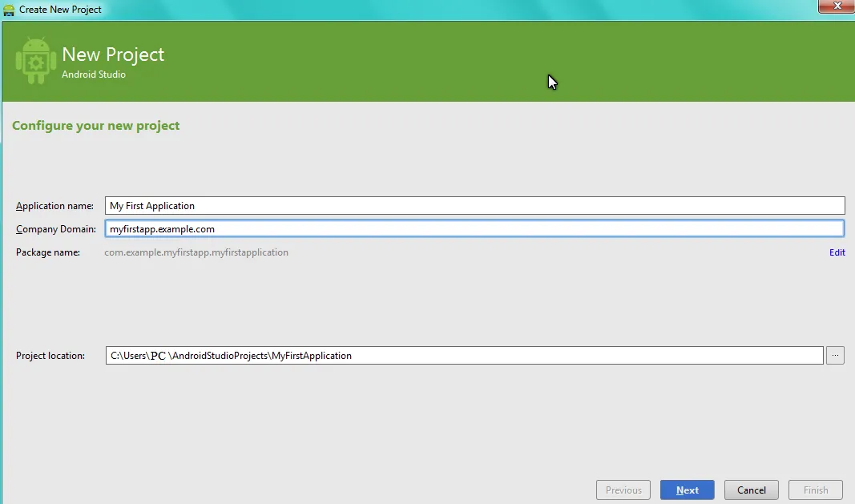The width and height of the screenshot is (855, 504).
Task: Click the Application name text field
Action: pyautogui.click(x=474, y=206)
